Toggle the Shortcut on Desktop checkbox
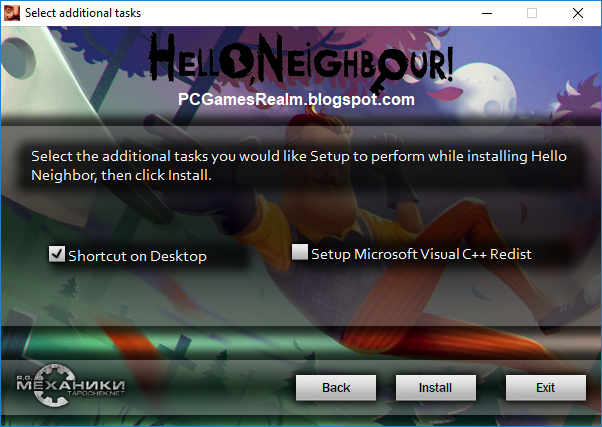Viewport: 602px width, 427px height. (56, 254)
